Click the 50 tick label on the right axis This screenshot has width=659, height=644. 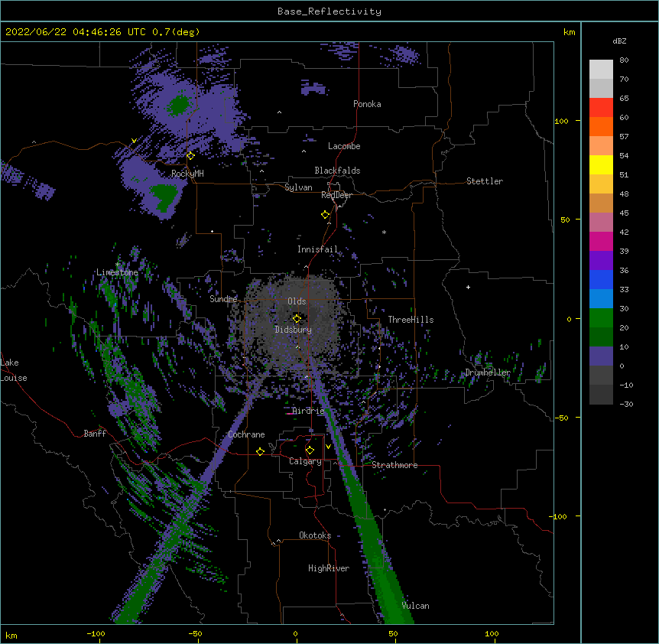click(565, 220)
